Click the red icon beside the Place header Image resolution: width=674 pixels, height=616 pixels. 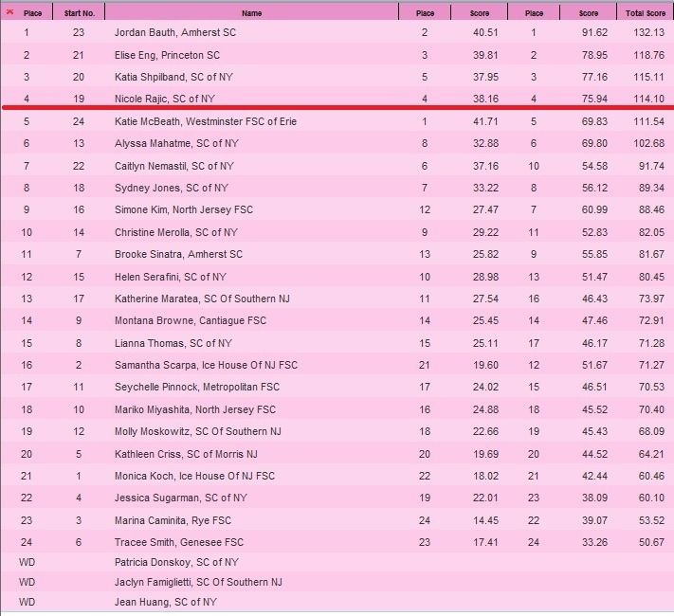pyautogui.click(x=9, y=12)
